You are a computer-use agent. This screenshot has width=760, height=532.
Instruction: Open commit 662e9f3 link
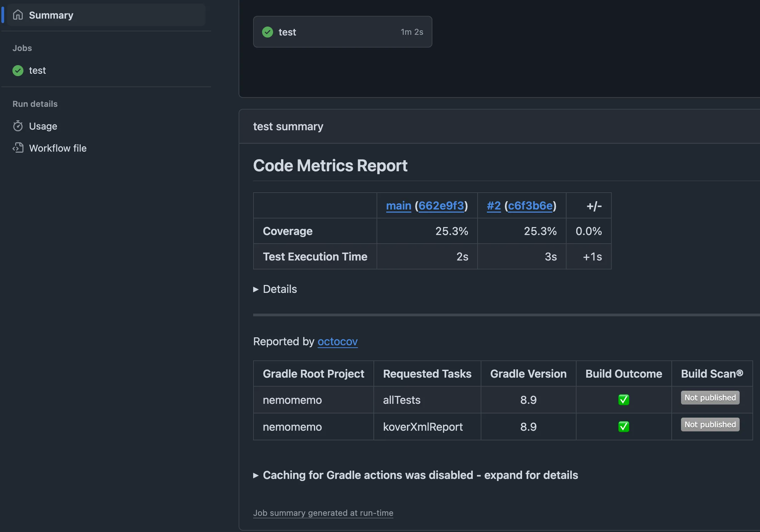point(441,206)
